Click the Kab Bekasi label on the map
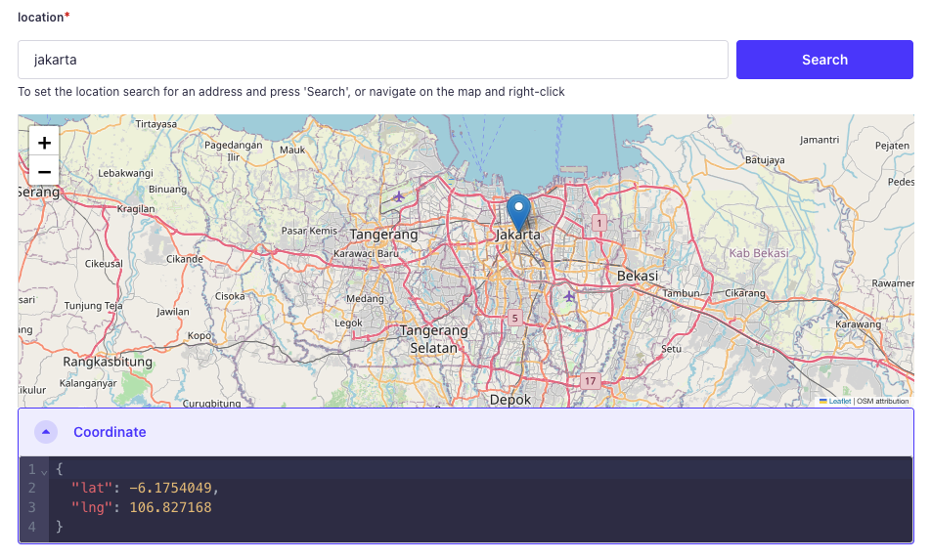This screenshot has height=560, width=931. pos(759,253)
